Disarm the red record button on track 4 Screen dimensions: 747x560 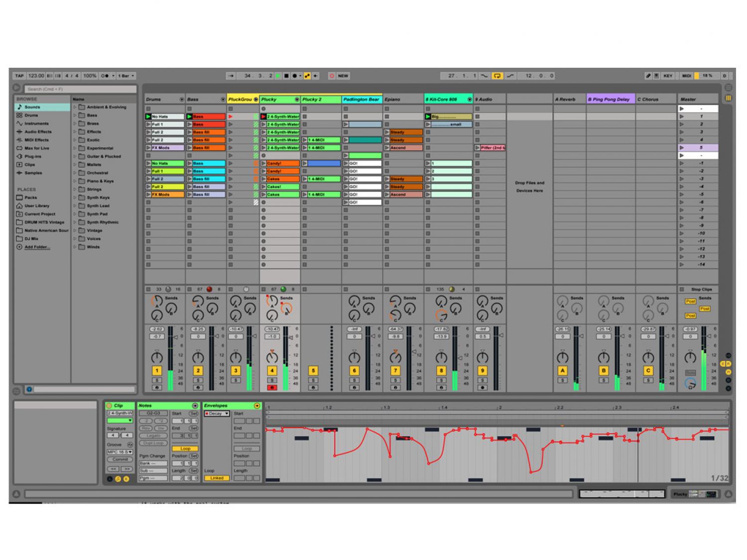coord(272,388)
